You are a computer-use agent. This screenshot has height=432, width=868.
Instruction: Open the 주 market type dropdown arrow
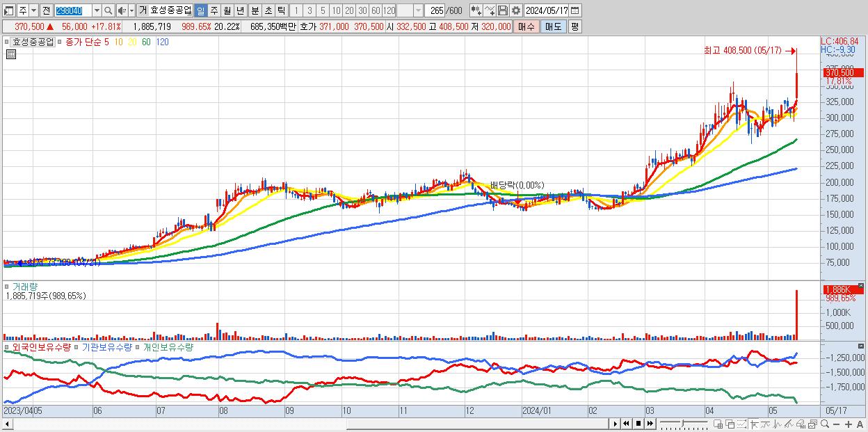click(34, 10)
